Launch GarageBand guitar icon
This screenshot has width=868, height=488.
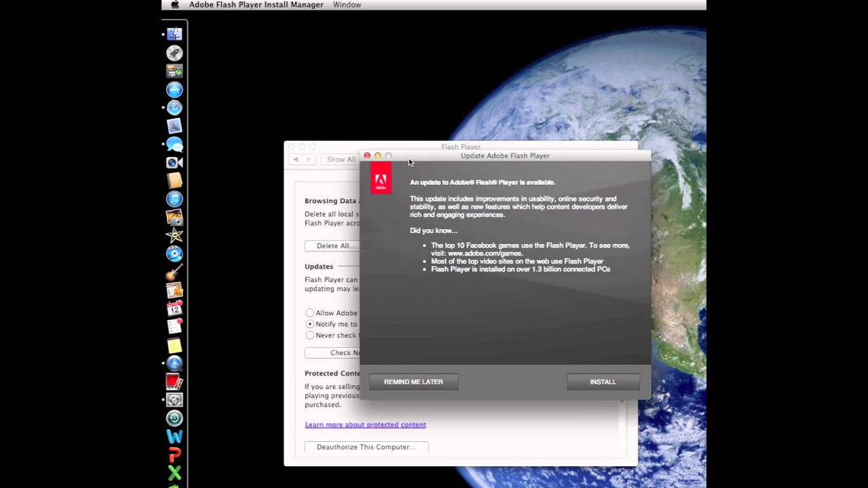tap(174, 272)
